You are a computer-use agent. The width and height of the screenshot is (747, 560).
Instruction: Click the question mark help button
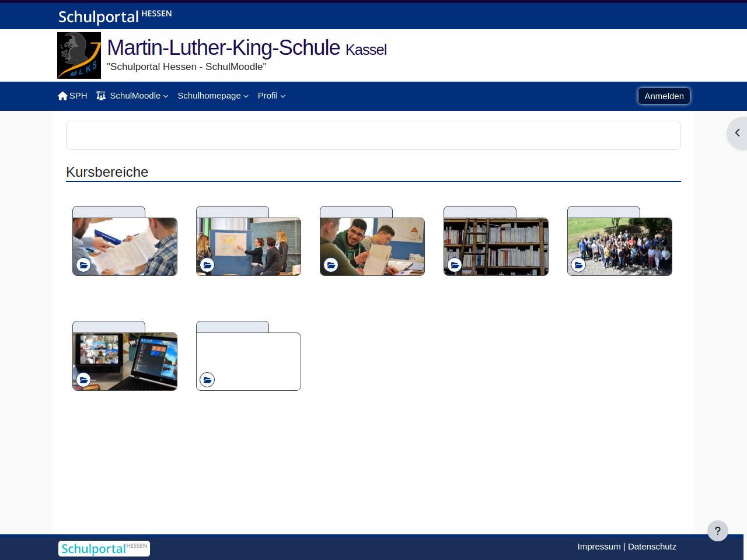click(x=717, y=531)
